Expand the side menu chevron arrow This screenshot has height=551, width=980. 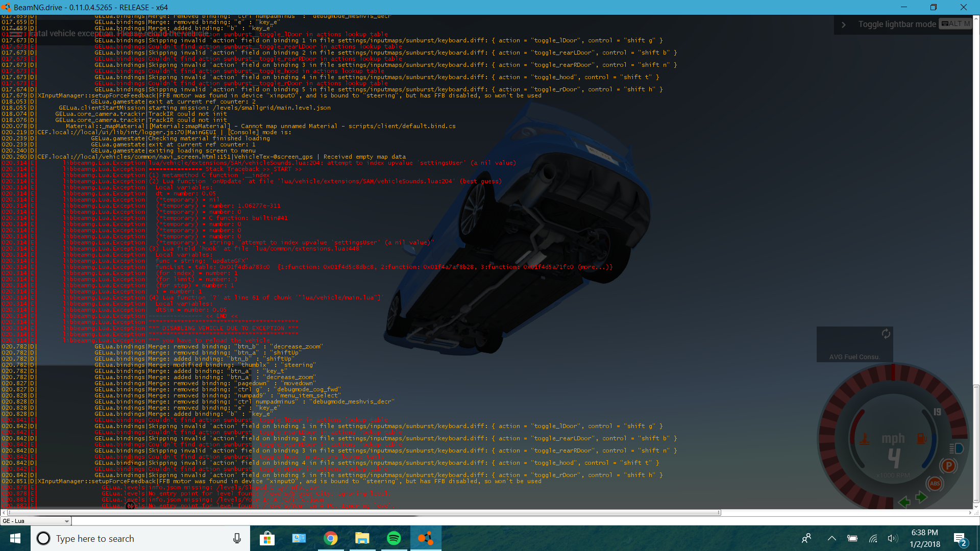pyautogui.click(x=844, y=24)
